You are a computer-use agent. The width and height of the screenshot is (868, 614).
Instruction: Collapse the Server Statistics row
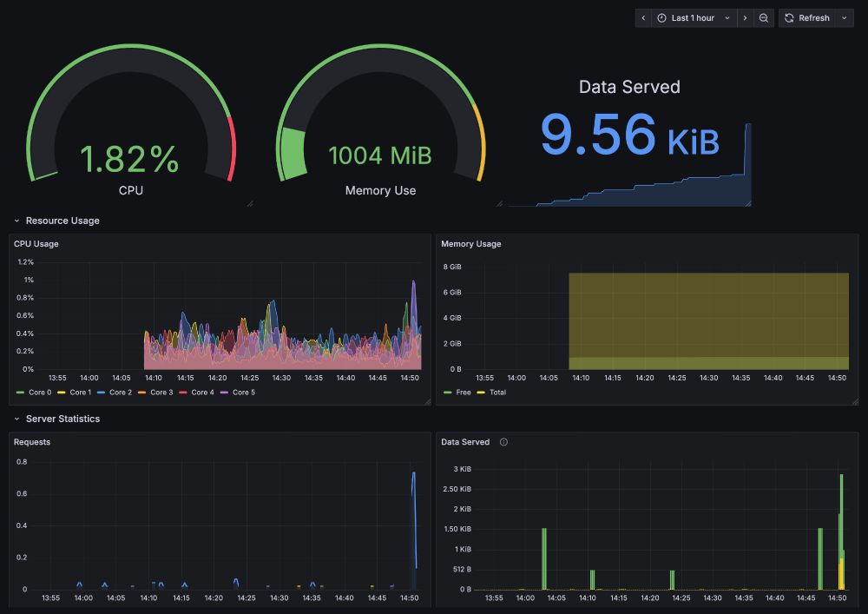[57, 419]
